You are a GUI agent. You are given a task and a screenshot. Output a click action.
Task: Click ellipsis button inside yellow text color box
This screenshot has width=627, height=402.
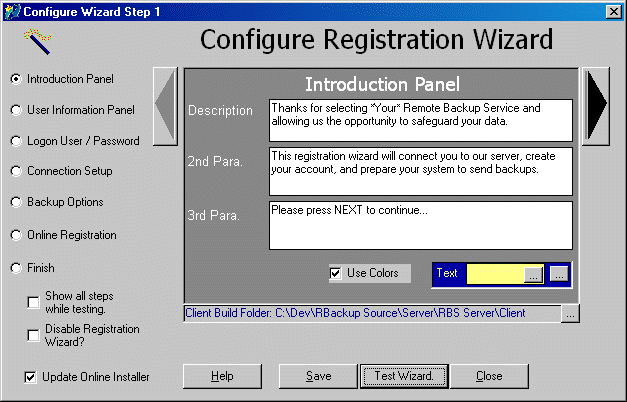click(x=534, y=273)
